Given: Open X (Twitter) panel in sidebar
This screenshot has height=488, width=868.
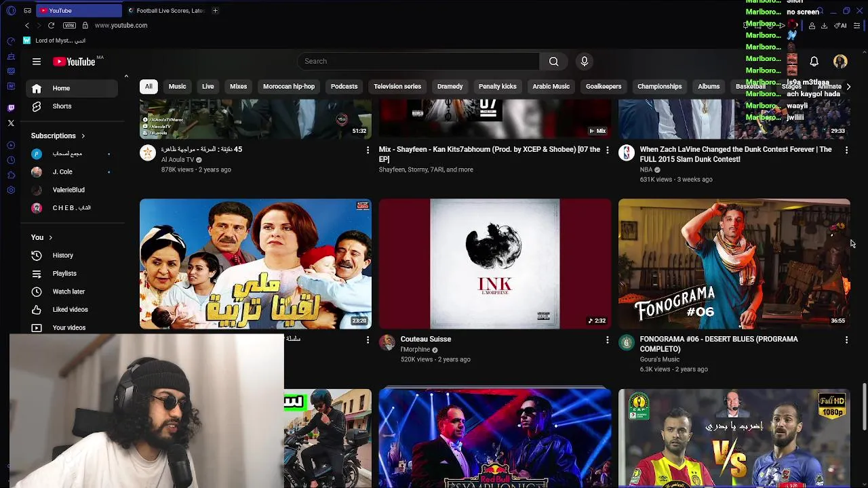Looking at the screenshot, I should click(11, 123).
